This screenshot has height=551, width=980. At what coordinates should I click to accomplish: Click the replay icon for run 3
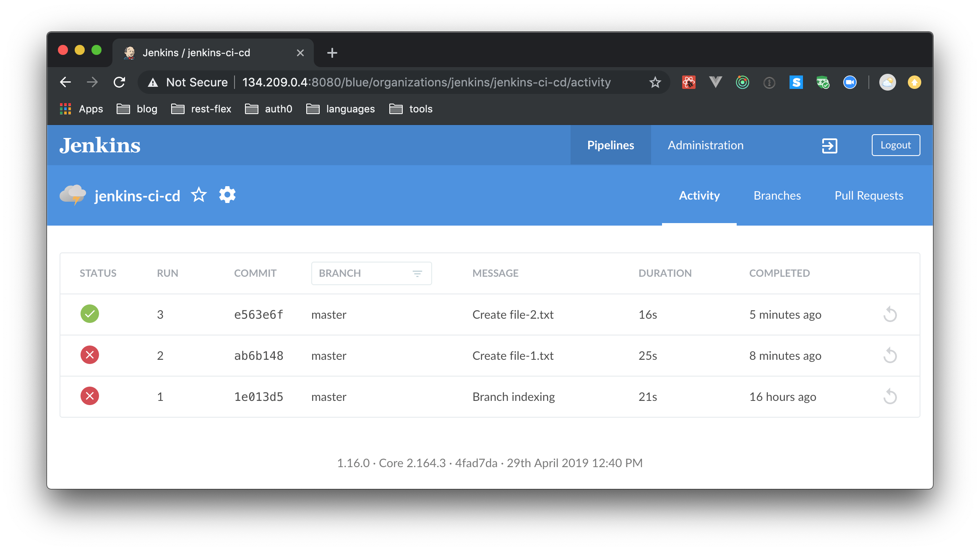(x=891, y=314)
